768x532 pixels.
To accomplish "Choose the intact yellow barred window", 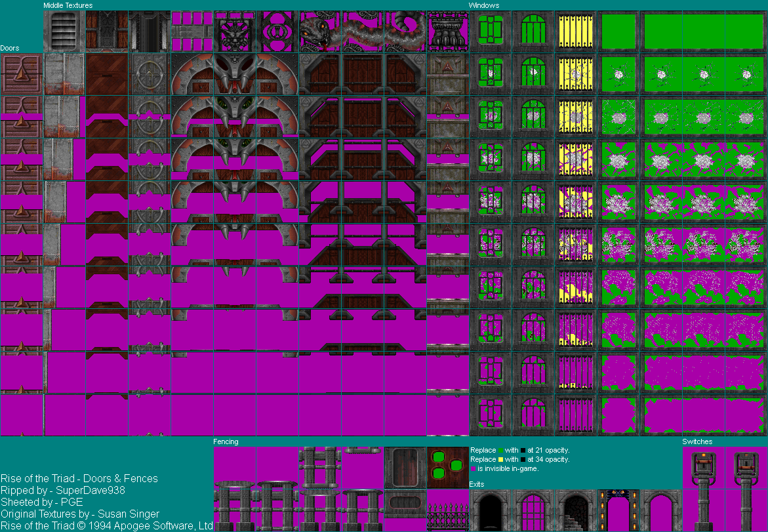I will point(576,31).
